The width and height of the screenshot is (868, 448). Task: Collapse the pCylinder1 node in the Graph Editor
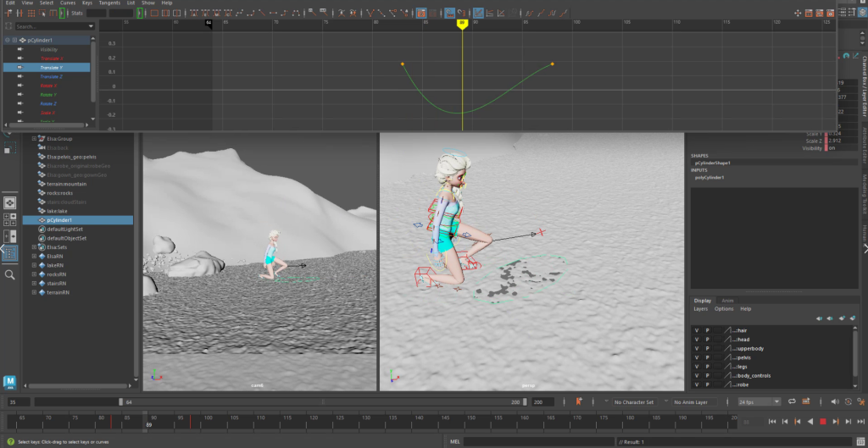coord(7,41)
